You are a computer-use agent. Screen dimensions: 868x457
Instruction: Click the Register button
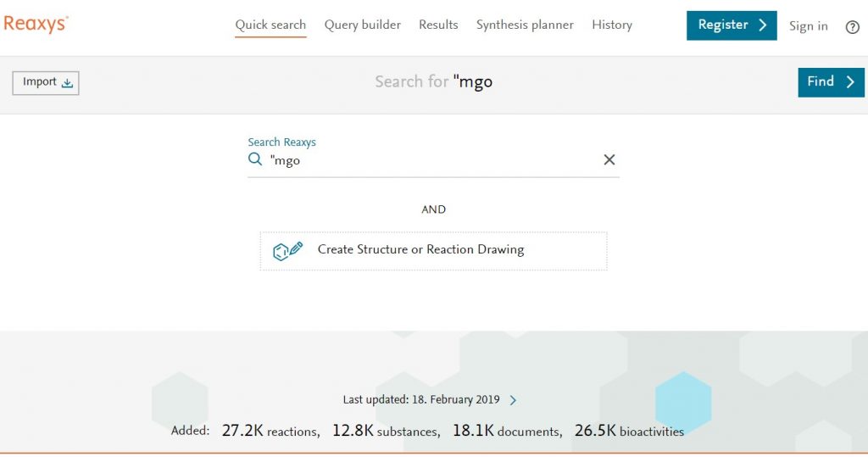pyautogui.click(x=732, y=25)
